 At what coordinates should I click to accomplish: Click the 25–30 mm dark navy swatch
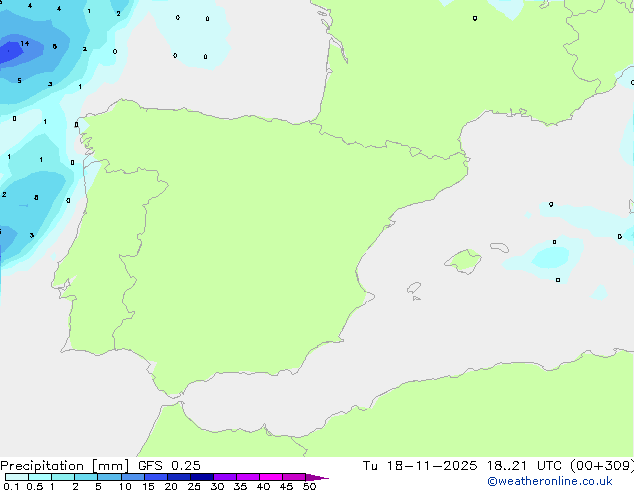(201, 477)
